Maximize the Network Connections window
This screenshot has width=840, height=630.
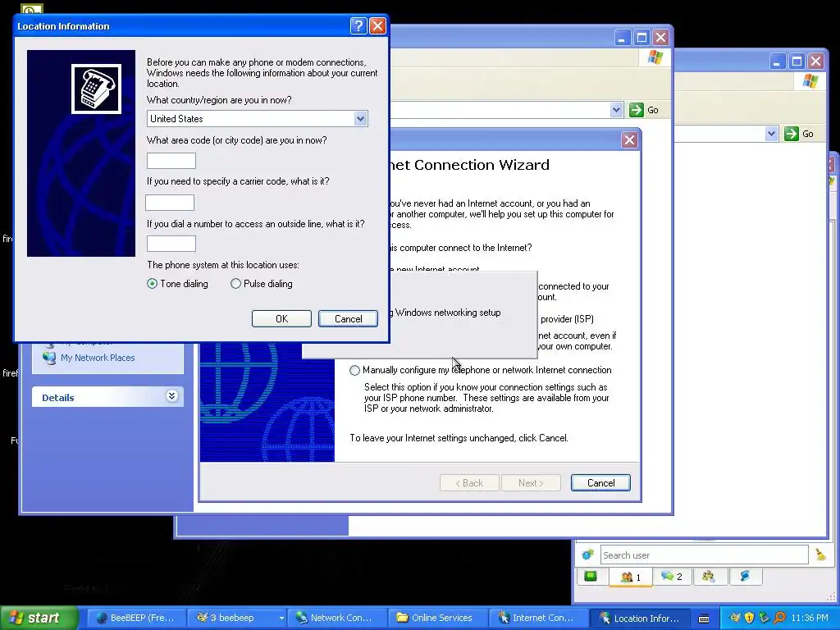tap(641, 38)
